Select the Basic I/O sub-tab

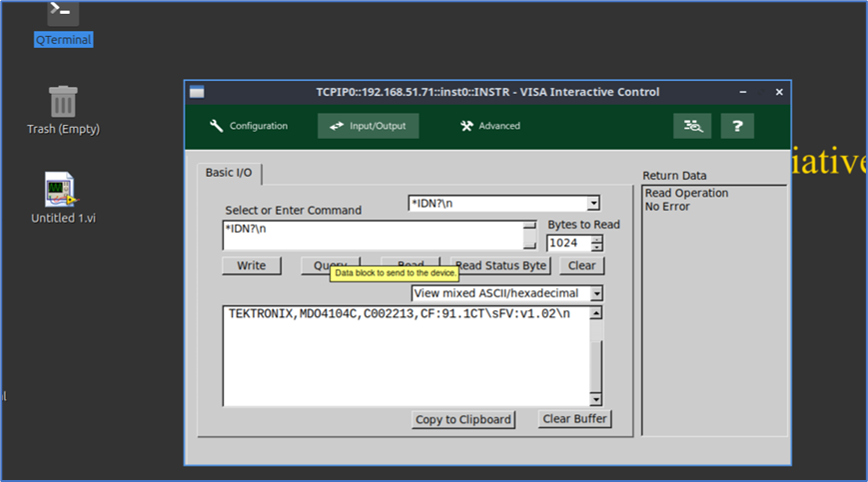click(229, 173)
